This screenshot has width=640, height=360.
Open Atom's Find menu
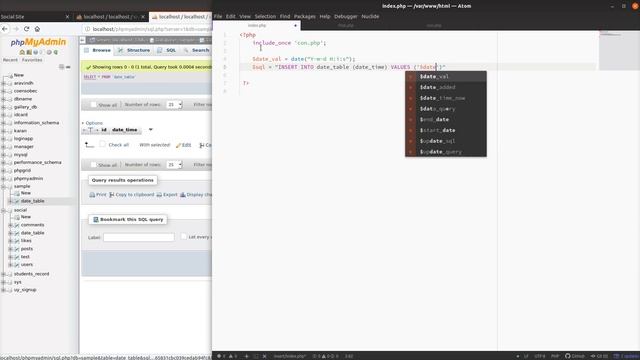click(285, 16)
